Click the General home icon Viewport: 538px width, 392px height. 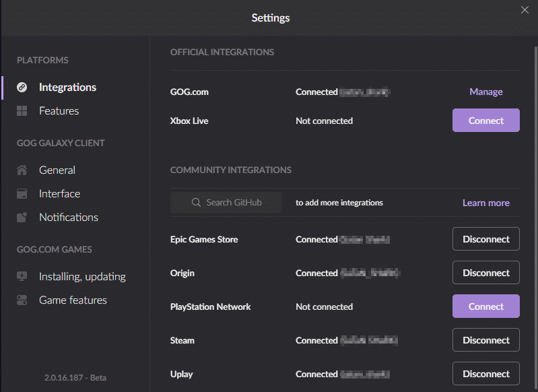22,170
